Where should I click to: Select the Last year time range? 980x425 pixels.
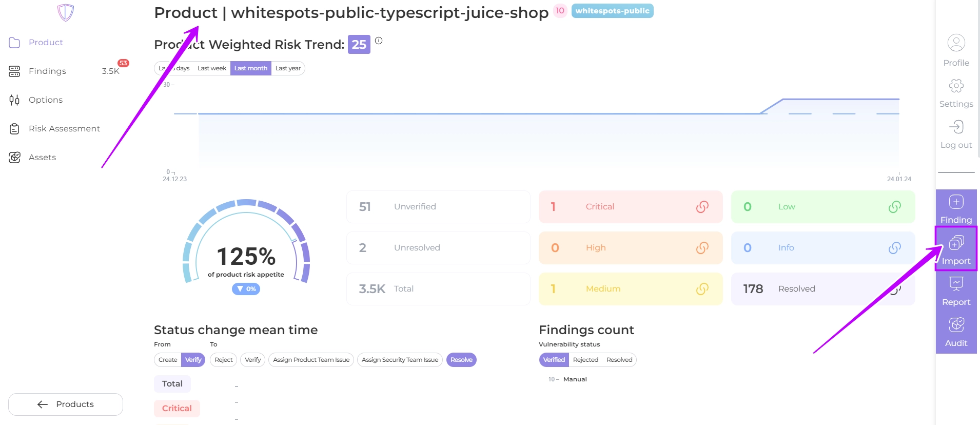288,68
